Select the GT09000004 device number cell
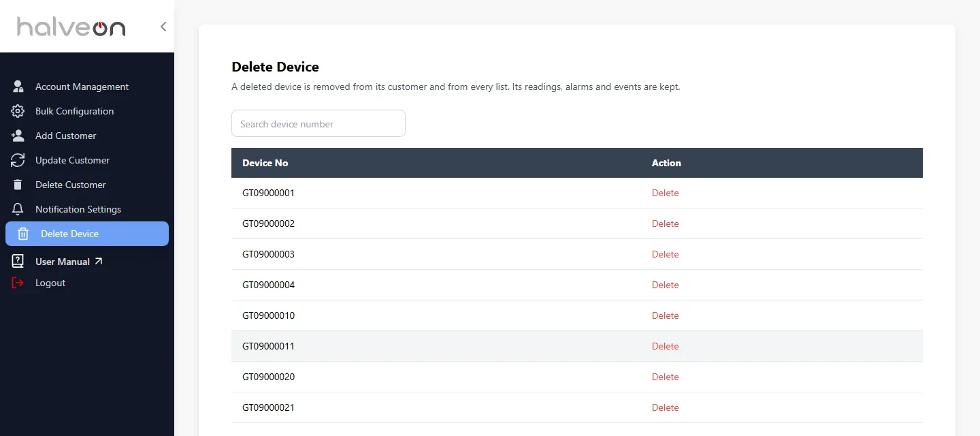Viewport: 980px width, 436px height. (x=268, y=285)
